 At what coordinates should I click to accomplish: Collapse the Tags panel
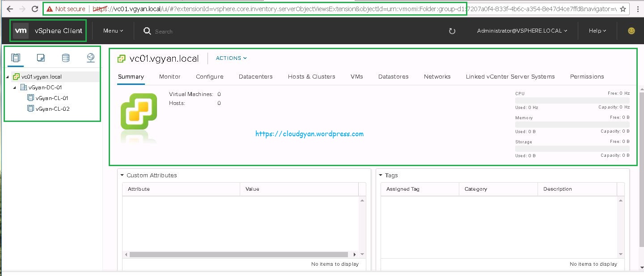[x=381, y=176]
